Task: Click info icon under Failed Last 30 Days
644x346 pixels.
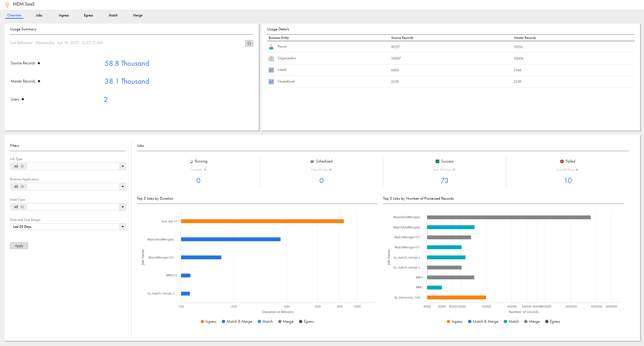Action: [x=577, y=170]
